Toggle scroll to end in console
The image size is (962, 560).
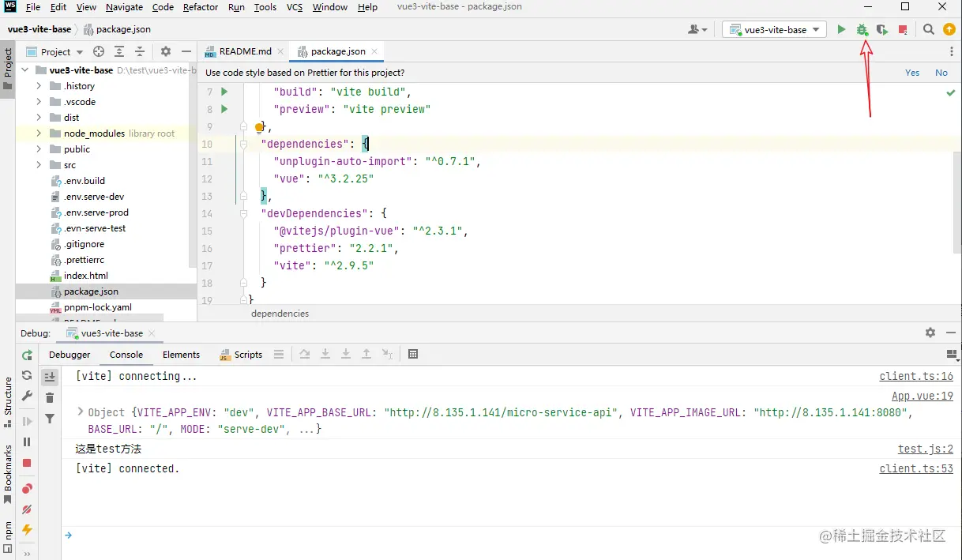tap(50, 377)
